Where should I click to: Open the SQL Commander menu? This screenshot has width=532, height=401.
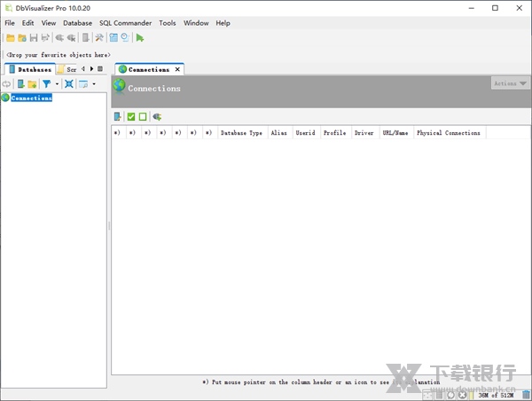[x=125, y=23]
